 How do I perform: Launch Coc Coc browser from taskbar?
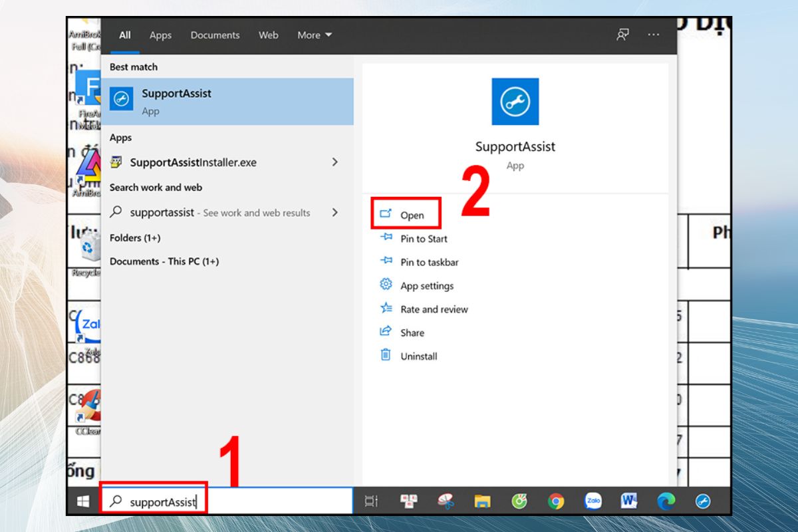click(x=519, y=501)
